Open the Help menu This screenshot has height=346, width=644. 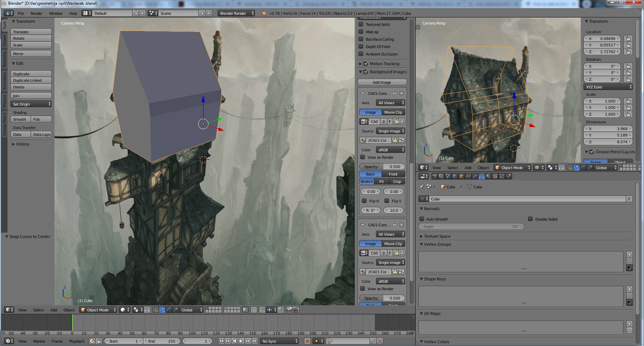[73, 13]
